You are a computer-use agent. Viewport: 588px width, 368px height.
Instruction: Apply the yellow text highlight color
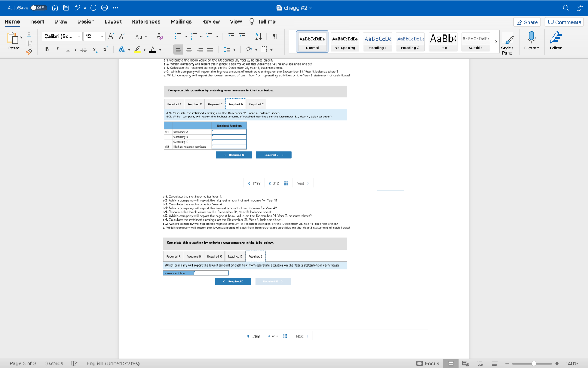tap(137, 49)
